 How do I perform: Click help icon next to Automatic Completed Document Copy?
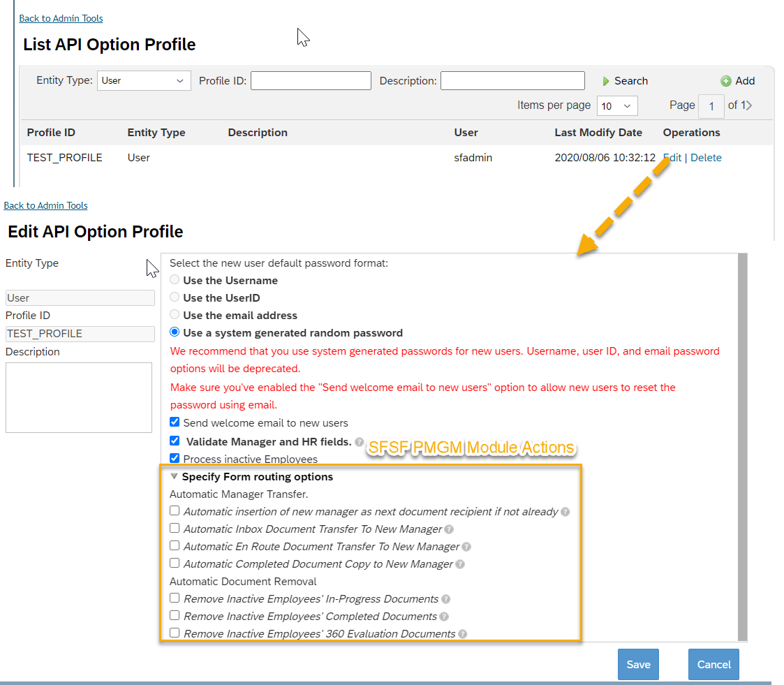pyautogui.click(x=460, y=564)
